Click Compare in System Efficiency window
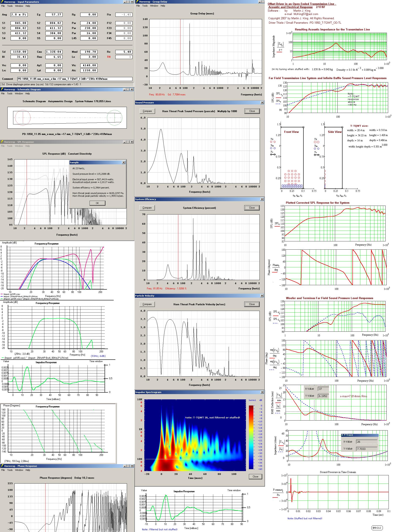This screenshot has width=393, height=532. (147, 208)
